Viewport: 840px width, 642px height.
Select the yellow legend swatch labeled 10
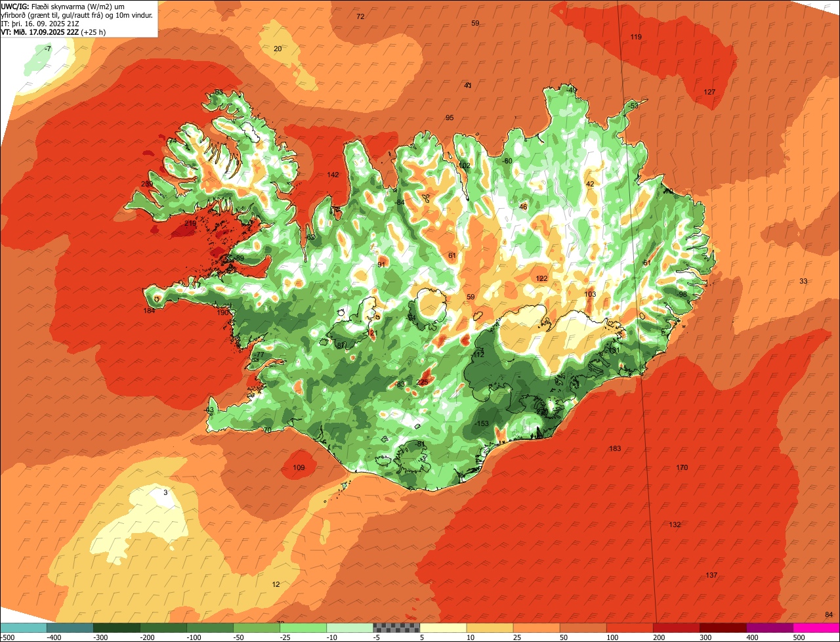[490, 628]
